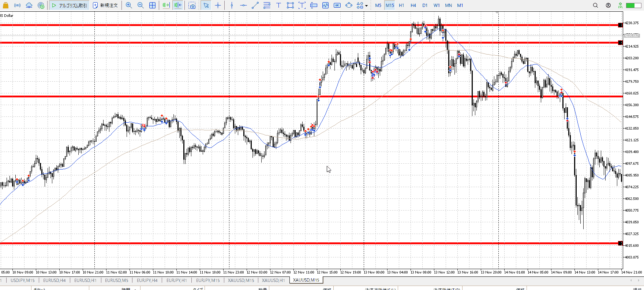Toggle chart auto-scroll to latest bar
Viewport: 644px width, 290px height.
166,5
